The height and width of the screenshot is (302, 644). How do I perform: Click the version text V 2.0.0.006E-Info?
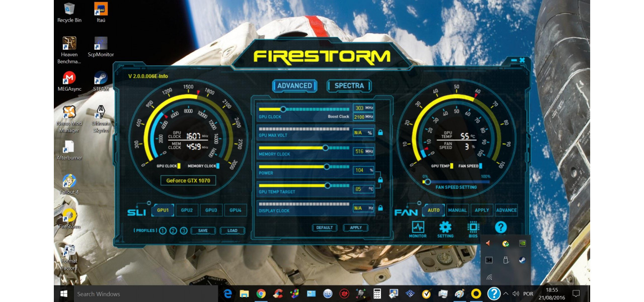148,76
